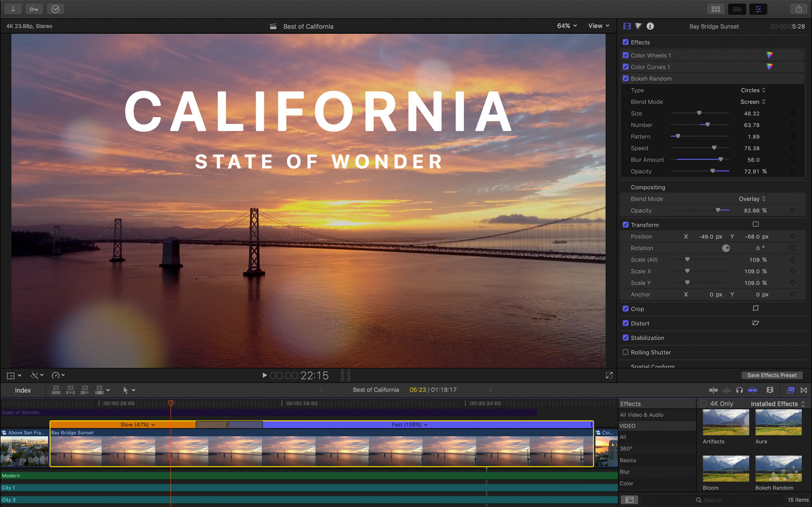The width and height of the screenshot is (812, 507).
Task: Open the Keyword Editor key icon
Action: 34,9
